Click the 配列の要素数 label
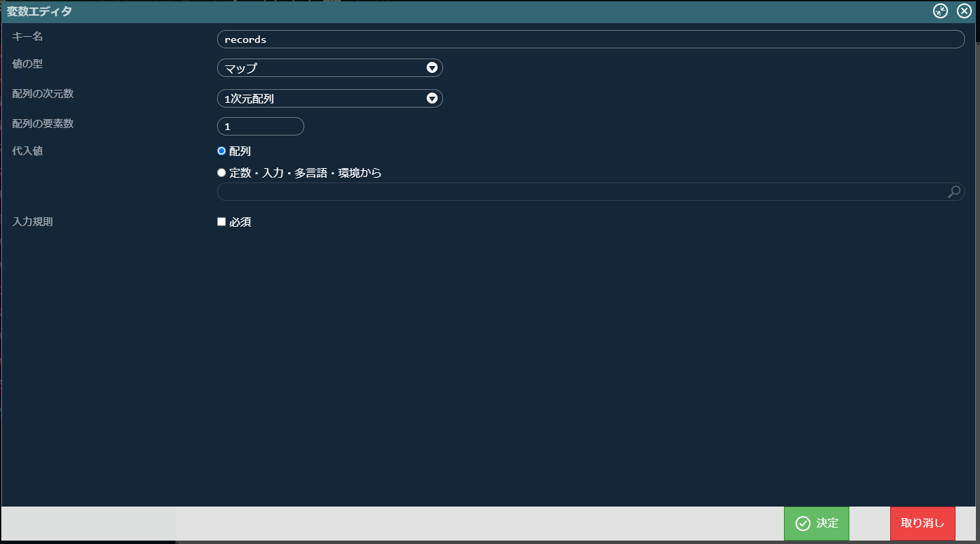The width and height of the screenshot is (980, 544). point(43,124)
